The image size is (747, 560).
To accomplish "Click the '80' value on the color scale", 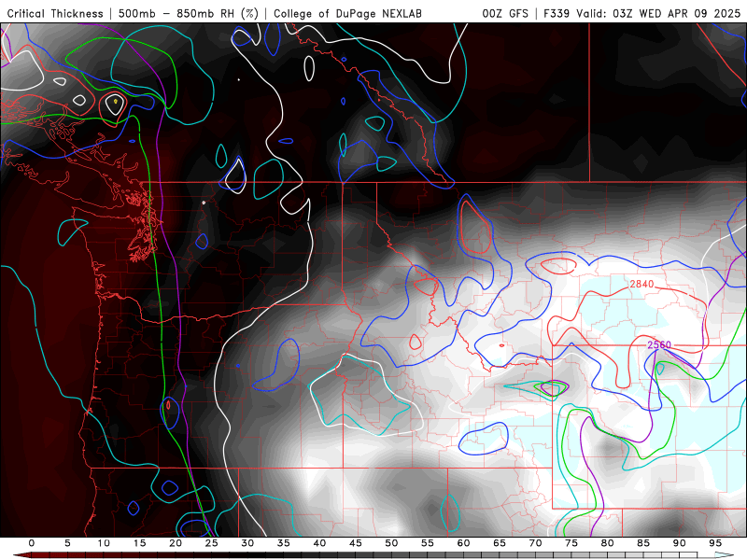I will 607,543.
